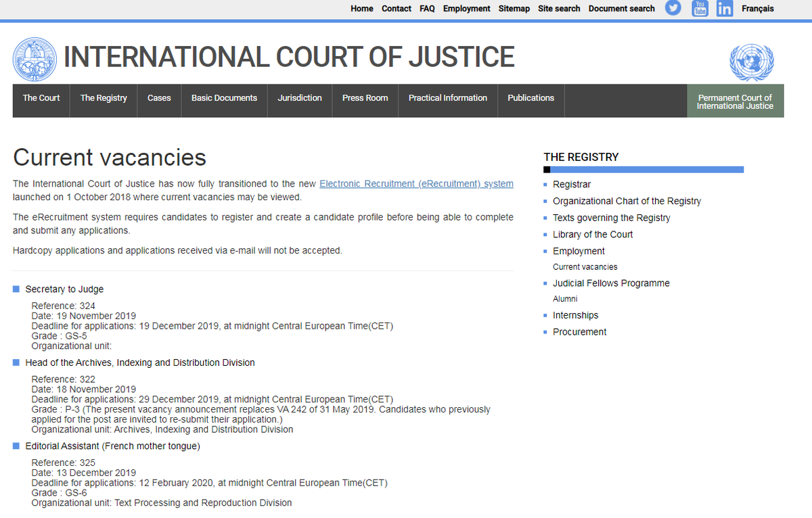The height and width of the screenshot is (518, 812).
Task: Switch language to Français
Action: [x=758, y=9]
